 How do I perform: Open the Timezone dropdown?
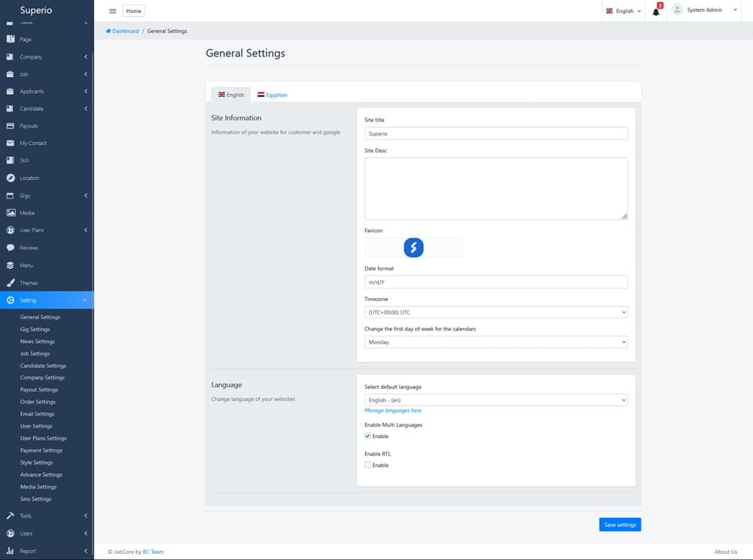495,312
